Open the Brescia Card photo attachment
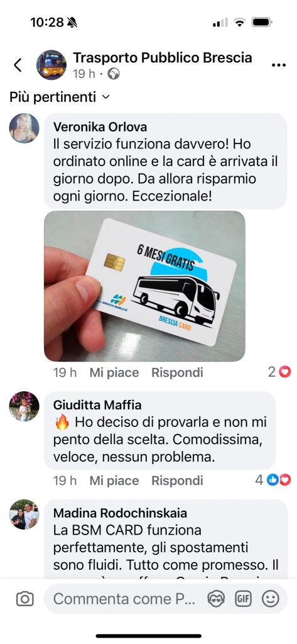This screenshot has width=297, height=644. click(144, 286)
